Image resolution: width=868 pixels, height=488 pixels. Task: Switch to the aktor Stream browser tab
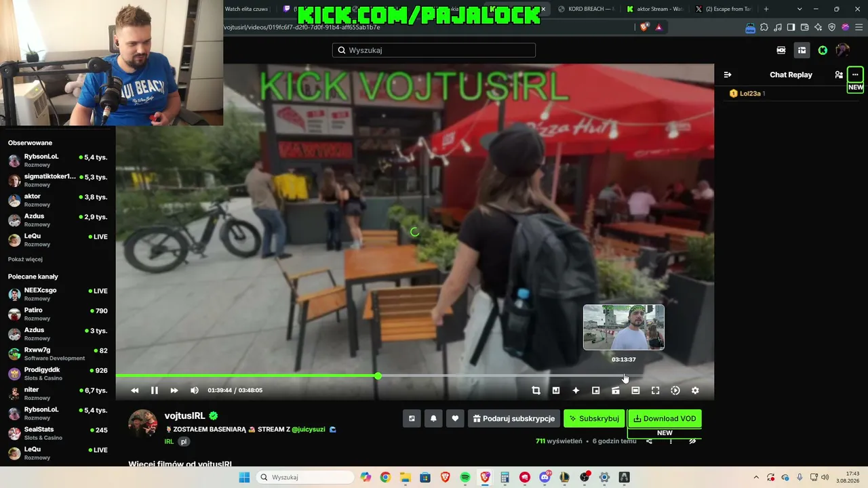pos(654,9)
